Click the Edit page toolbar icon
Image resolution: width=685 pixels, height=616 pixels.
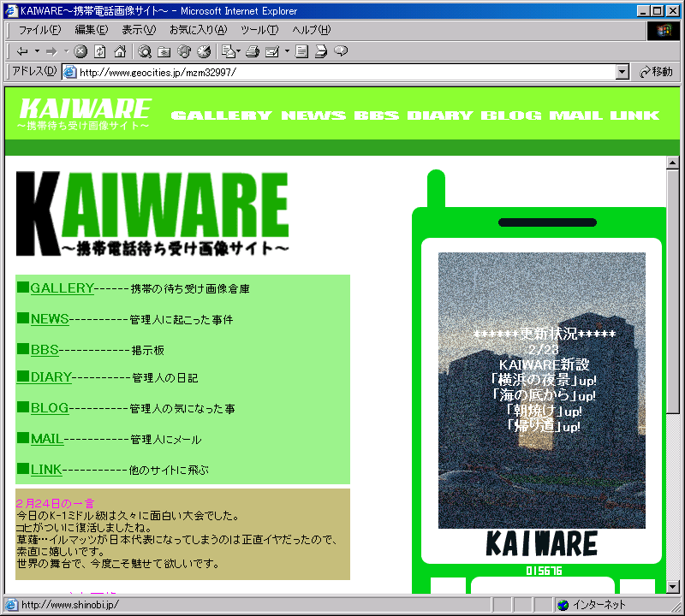click(x=272, y=51)
